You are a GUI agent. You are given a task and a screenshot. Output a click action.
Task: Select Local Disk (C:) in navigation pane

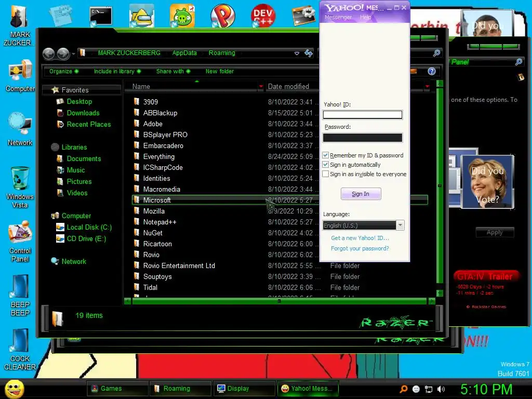(89, 228)
